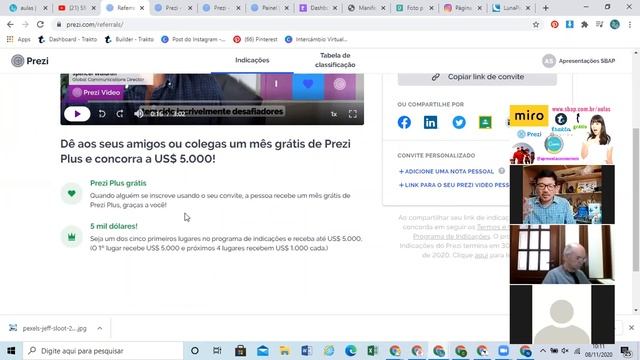Expand pexels-jeff-sloot download options
640x360 pixels.
[x=100, y=328]
